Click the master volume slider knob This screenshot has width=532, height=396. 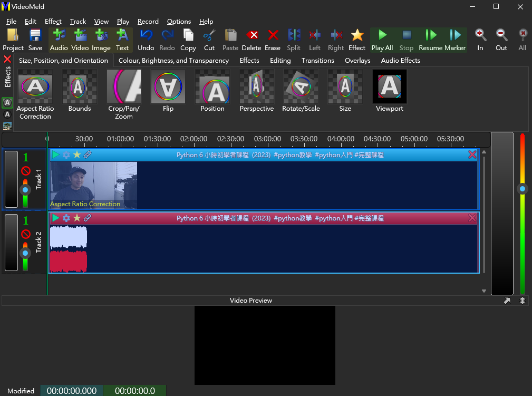[x=522, y=189]
